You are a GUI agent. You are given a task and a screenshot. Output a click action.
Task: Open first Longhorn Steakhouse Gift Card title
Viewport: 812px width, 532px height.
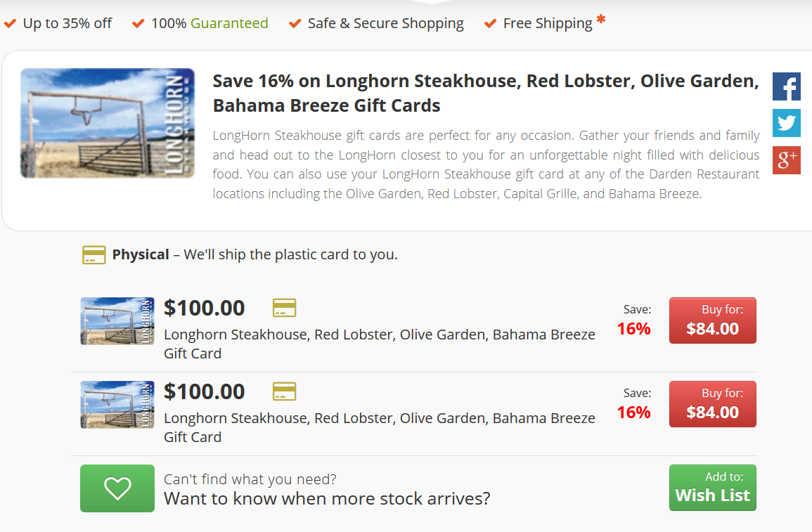[x=379, y=335]
